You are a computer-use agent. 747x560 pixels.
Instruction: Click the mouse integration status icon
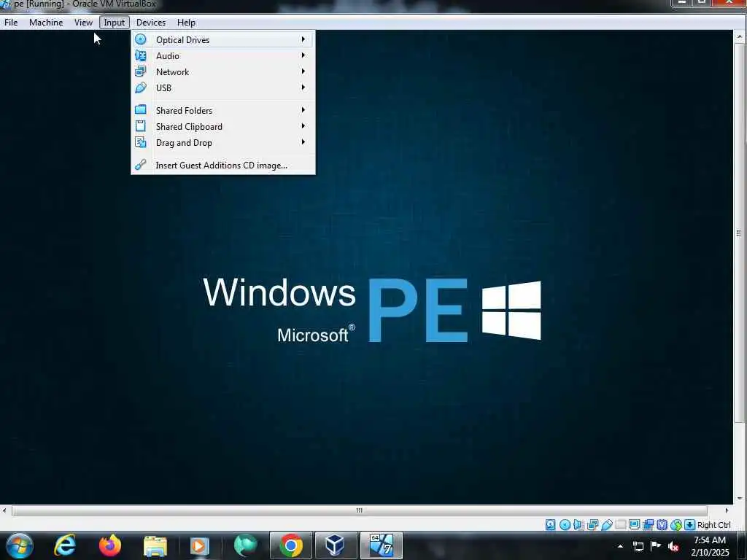676,525
